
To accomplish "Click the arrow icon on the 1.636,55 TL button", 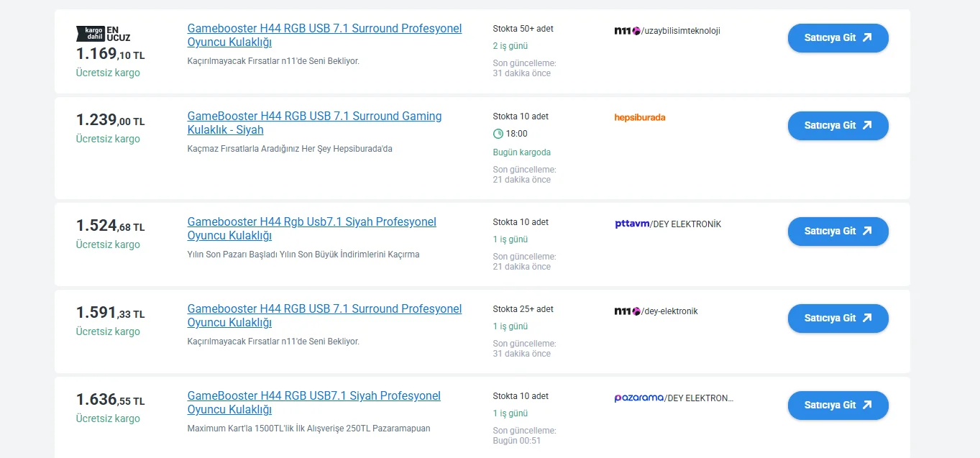I will [866, 405].
